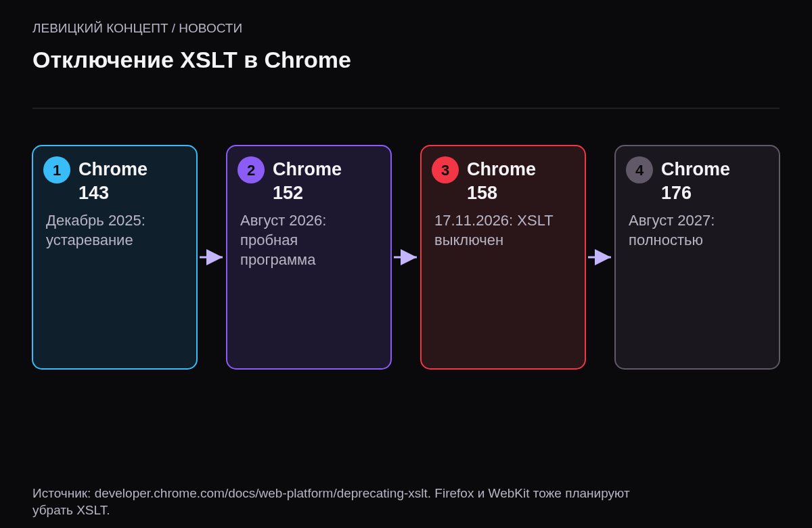Select the Chrome 152 card title

click(307, 181)
